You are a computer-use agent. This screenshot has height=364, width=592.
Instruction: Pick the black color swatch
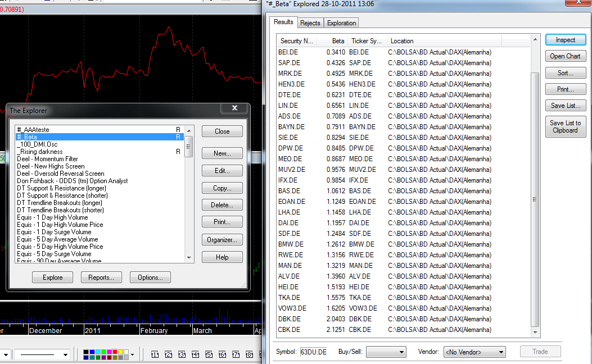coord(86,352)
